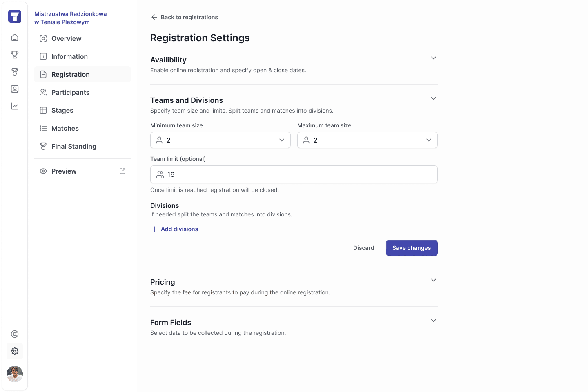This screenshot has width=588, height=392.
Task: Collapse the Teams and Divisions section
Action: click(x=434, y=98)
